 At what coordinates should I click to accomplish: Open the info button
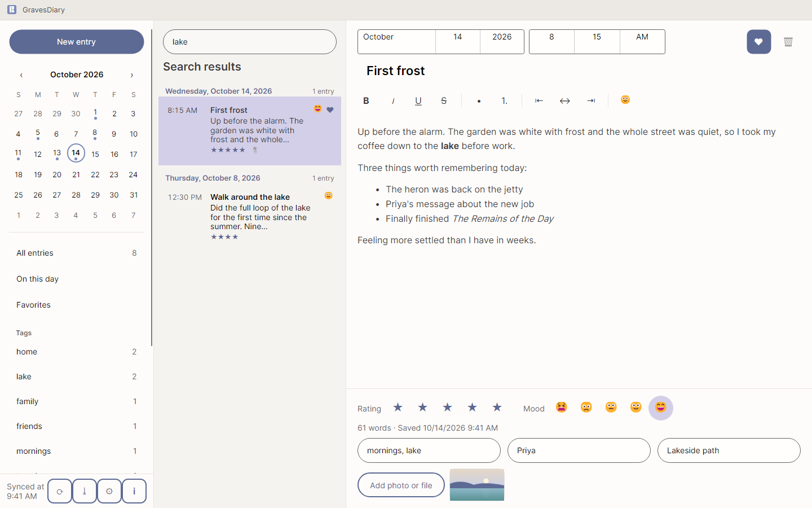pyautogui.click(x=134, y=491)
